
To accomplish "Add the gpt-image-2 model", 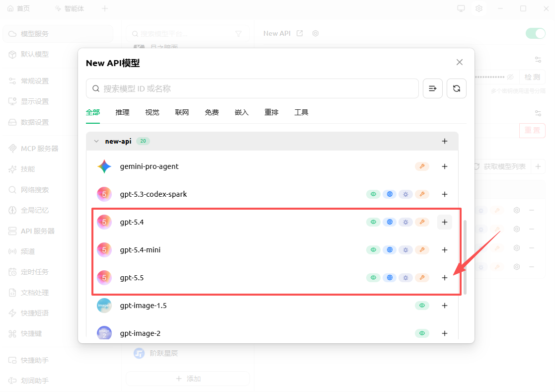I will 445,333.
